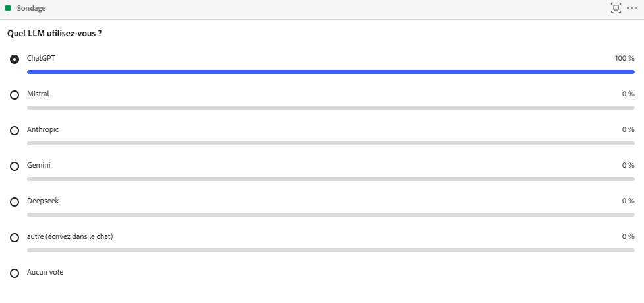644x303 pixels.
Task: Click the fullscreen pod icon
Action: coord(616,8)
